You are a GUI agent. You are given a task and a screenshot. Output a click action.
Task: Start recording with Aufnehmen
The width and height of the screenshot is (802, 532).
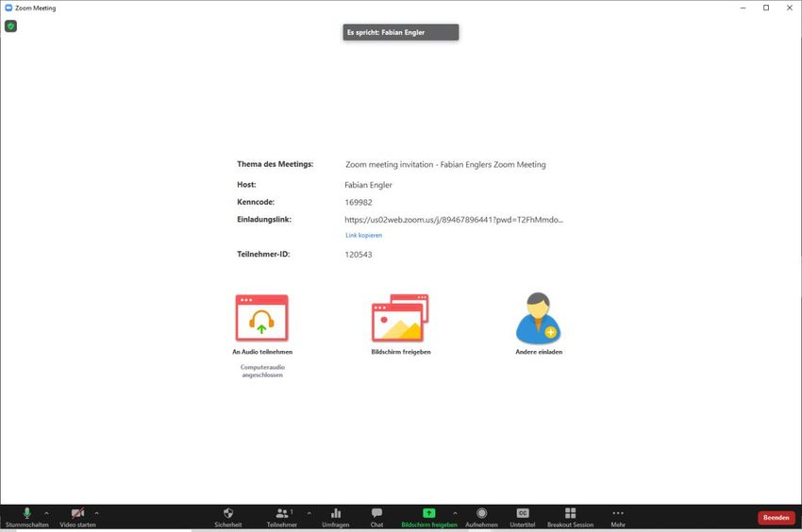point(481,517)
